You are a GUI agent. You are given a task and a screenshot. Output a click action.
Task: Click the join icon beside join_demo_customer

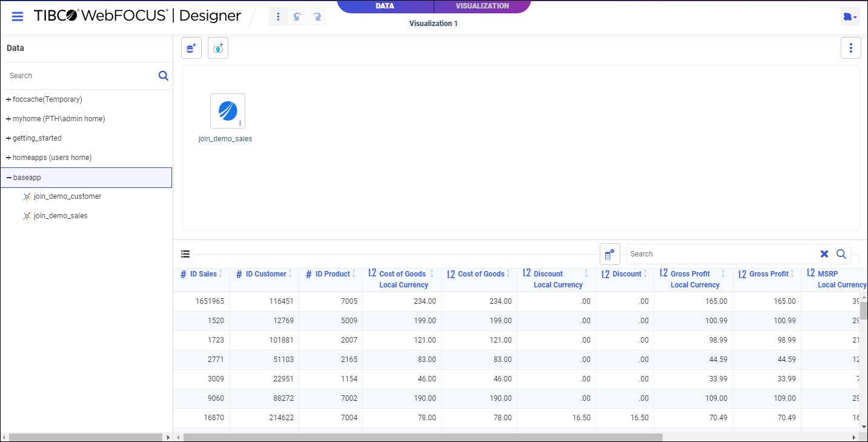pos(27,196)
